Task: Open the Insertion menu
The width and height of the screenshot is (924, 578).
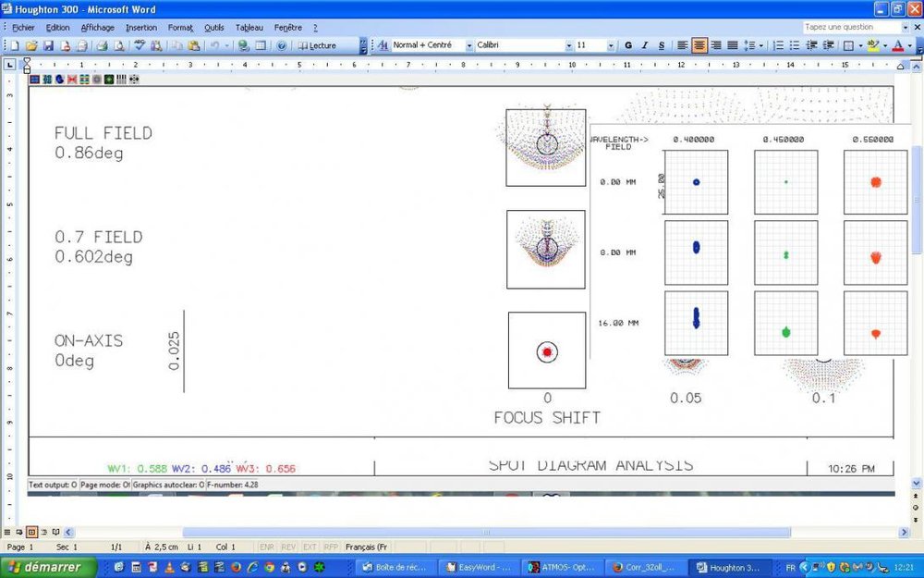Action: (x=141, y=28)
